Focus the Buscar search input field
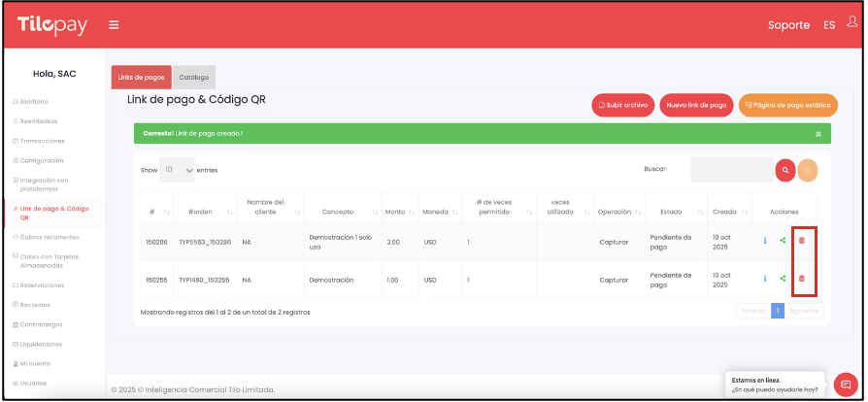 click(731, 170)
